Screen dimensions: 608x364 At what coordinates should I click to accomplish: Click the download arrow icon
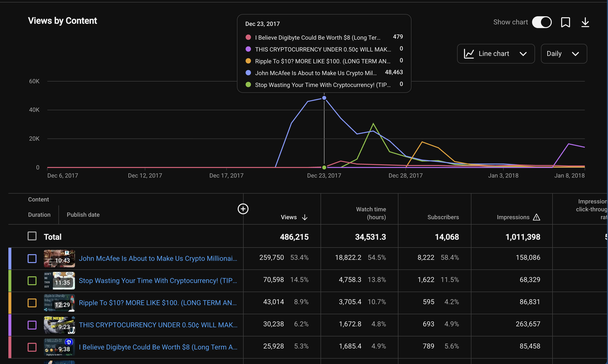[x=585, y=22]
